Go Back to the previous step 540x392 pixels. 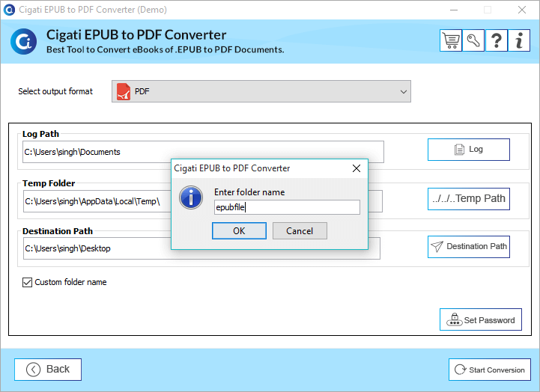[x=48, y=370]
